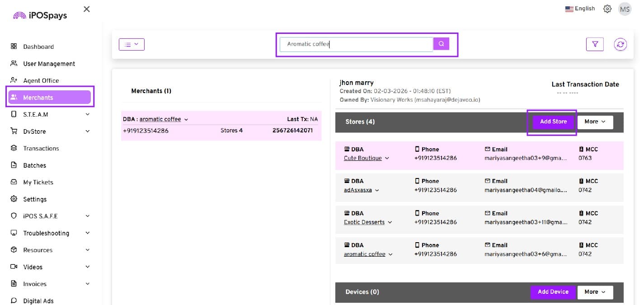Screen dimensions: 644x305
Task: Open the filter funnel icon
Action: [595, 44]
